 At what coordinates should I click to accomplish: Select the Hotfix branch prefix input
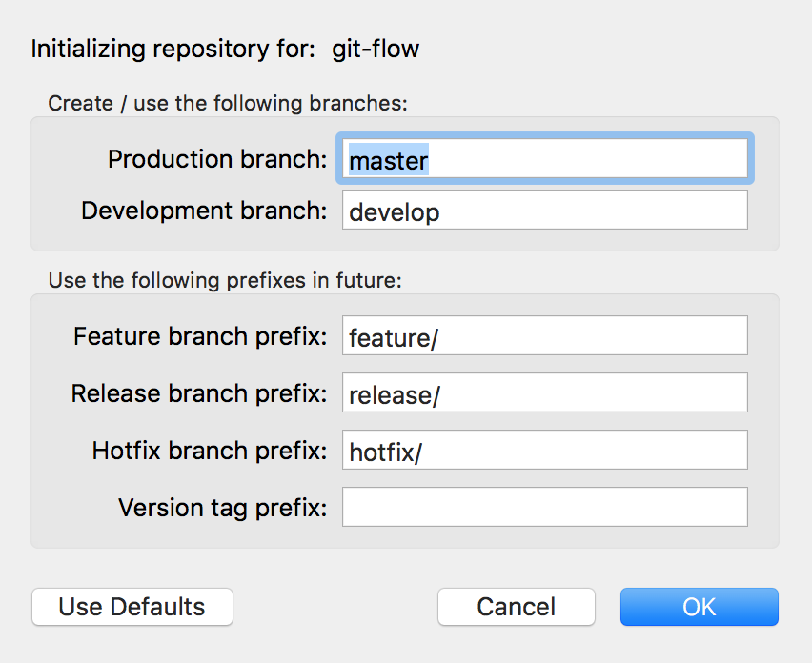[x=543, y=450]
